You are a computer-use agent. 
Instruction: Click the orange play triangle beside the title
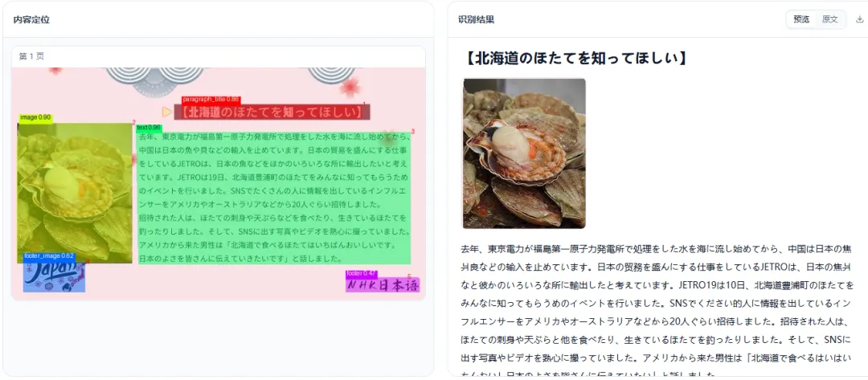point(166,112)
